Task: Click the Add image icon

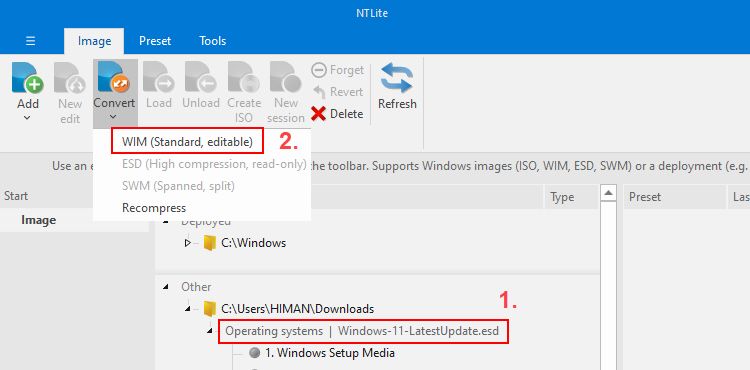Action: tap(28, 78)
